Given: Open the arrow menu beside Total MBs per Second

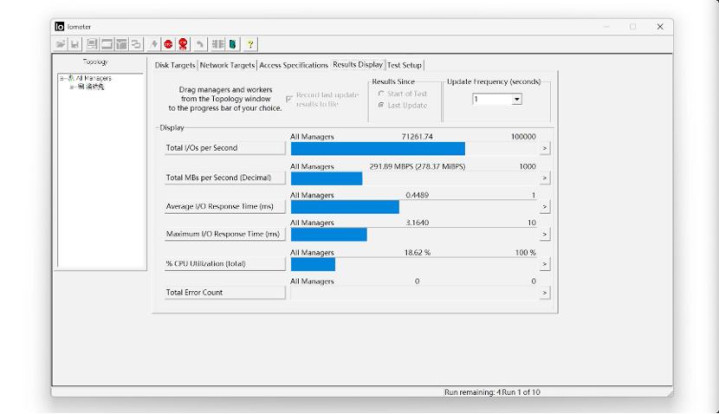Looking at the screenshot, I should click(x=545, y=178).
